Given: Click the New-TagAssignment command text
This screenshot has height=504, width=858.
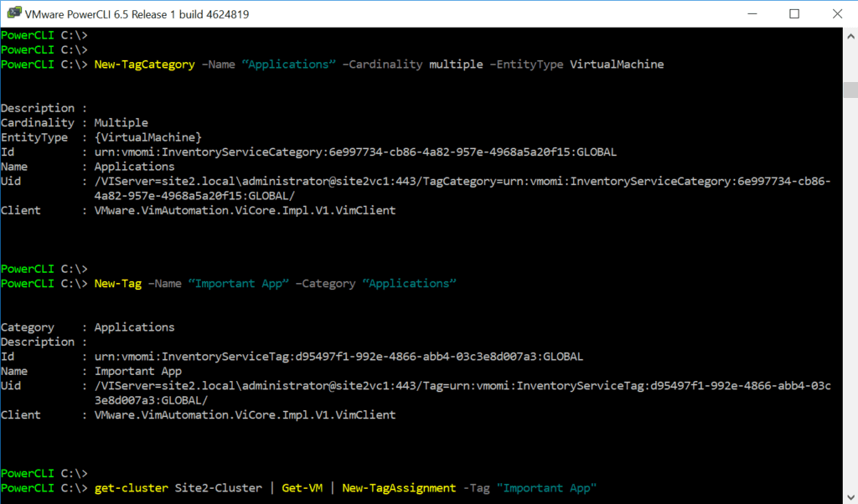Looking at the screenshot, I should pyautogui.click(x=399, y=488).
